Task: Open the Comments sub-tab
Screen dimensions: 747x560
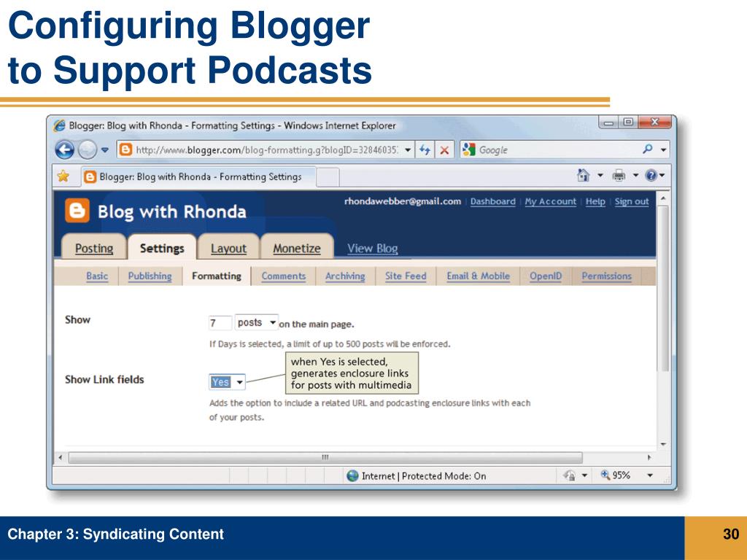Action: click(284, 276)
